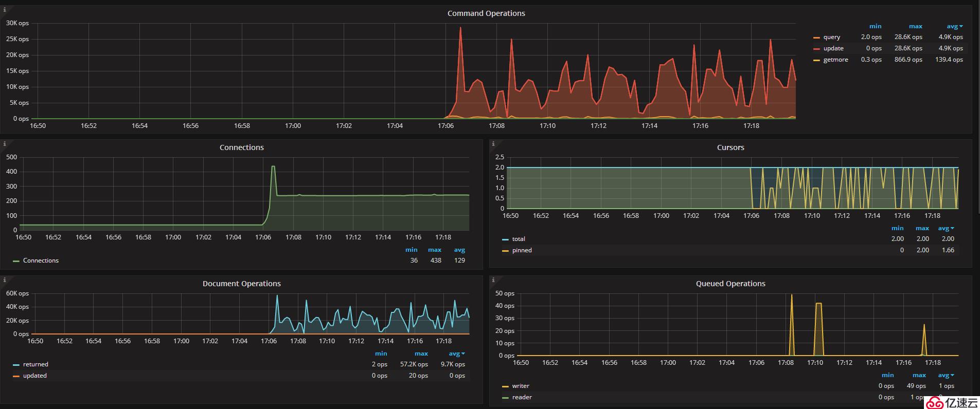The width and height of the screenshot is (980, 409).
Task: Open info icon of Queued Operations panel
Action: [493, 280]
